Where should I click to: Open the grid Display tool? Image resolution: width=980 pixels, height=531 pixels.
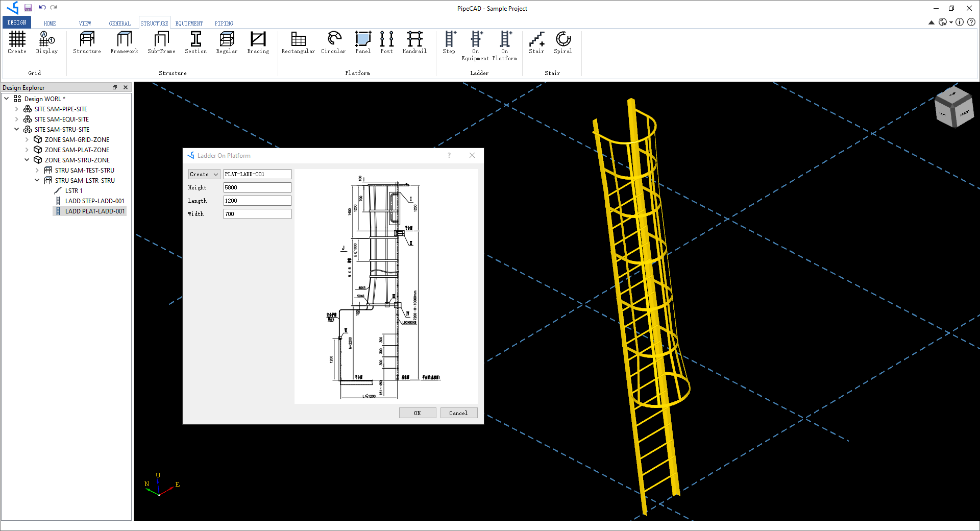pos(46,43)
